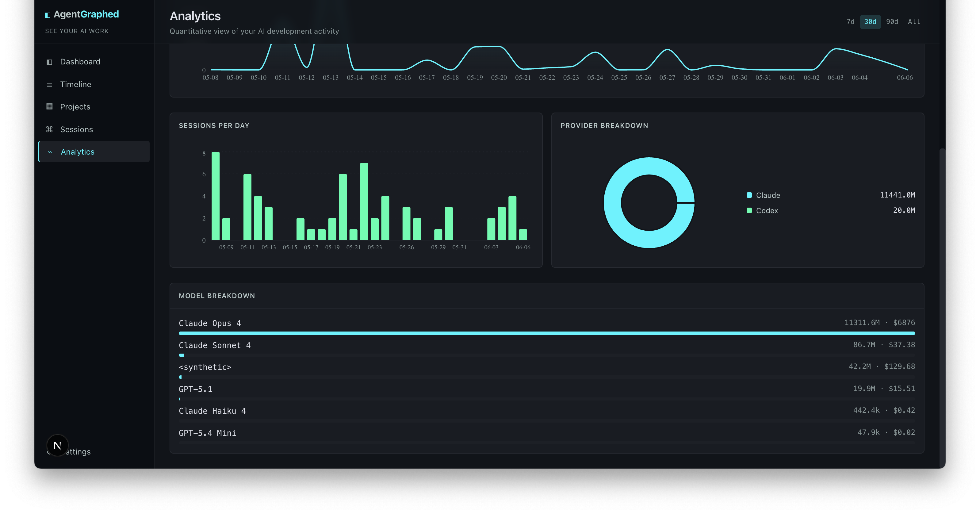Click the Codex legend color swatch

tap(749, 210)
